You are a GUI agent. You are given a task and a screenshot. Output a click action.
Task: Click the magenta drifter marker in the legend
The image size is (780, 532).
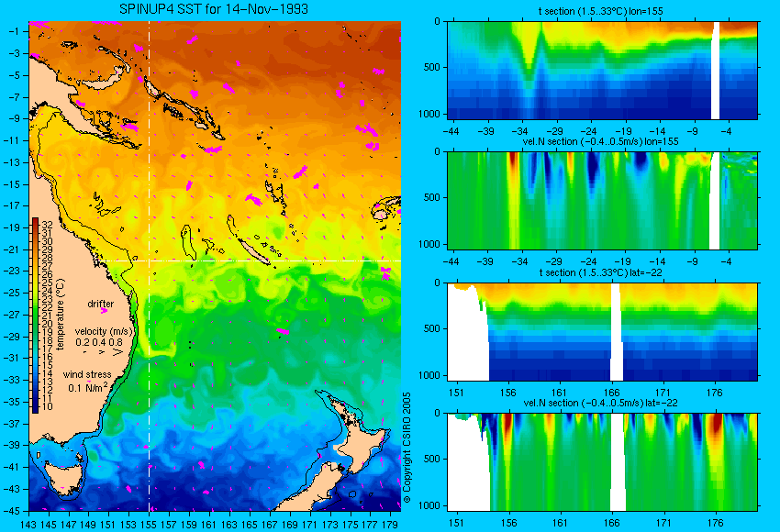[104, 311]
